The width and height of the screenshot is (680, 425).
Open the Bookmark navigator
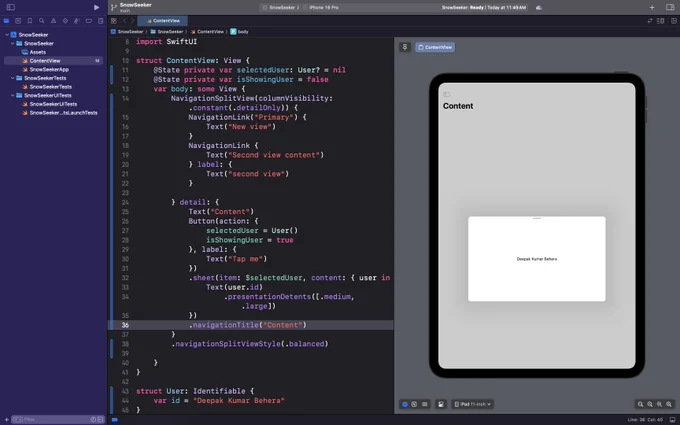(30, 21)
